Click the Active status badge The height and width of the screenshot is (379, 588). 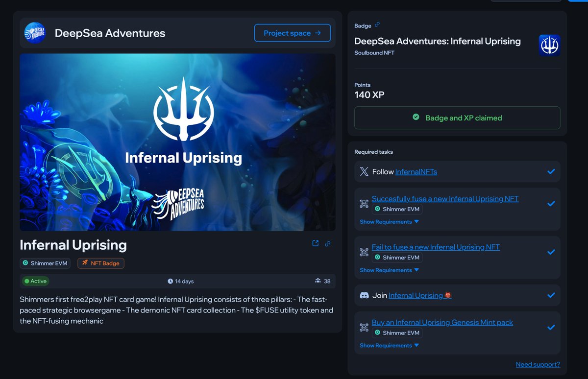point(36,281)
